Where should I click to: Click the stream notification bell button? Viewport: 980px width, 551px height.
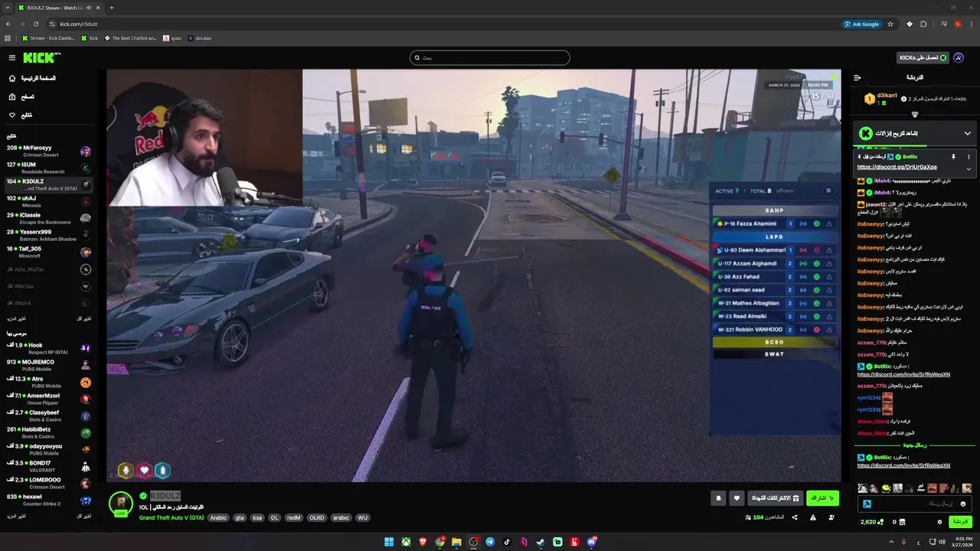(x=718, y=498)
